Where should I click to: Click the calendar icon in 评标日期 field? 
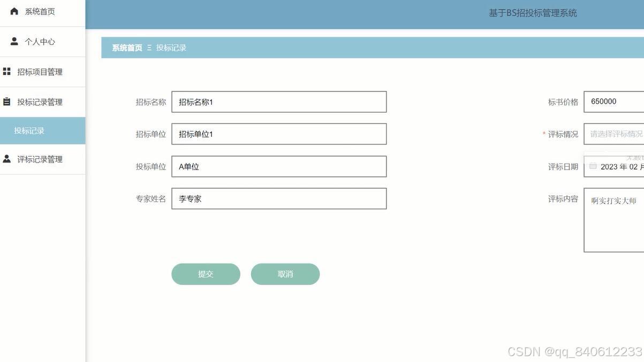[x=593, y=166]
